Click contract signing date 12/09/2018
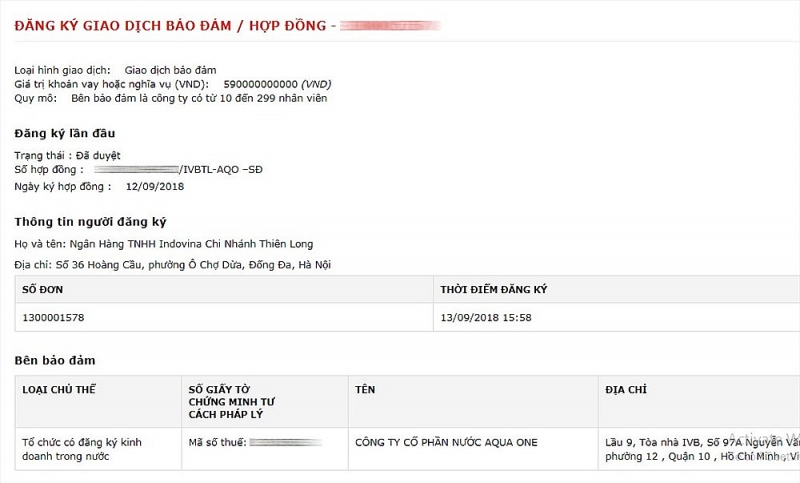Image resolution: width=800 pixels, height=483 pixels. click(x=155, y=187)
